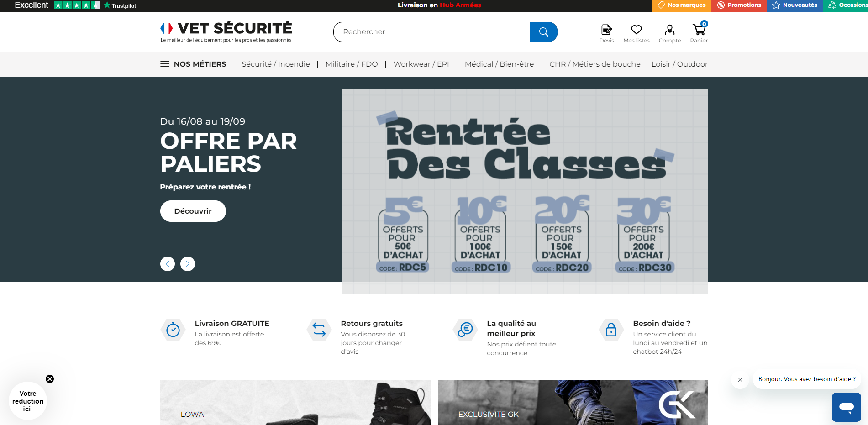Screen dimensions: 868x425
Task: Advance to next carousel slide
Action: click(x=188, y=264)
